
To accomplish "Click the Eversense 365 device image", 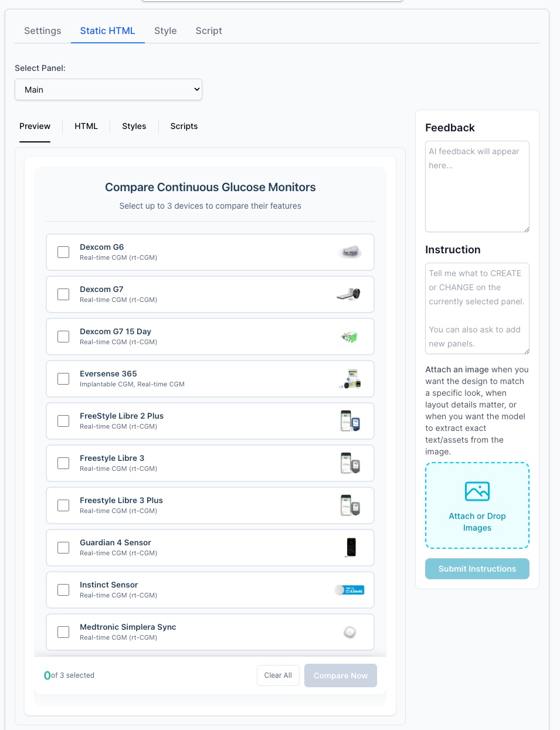I will [350, 379].
